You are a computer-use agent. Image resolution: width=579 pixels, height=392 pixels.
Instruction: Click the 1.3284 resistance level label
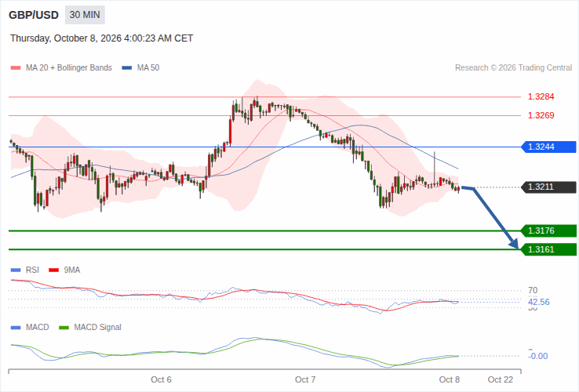(x=541, y=96)
